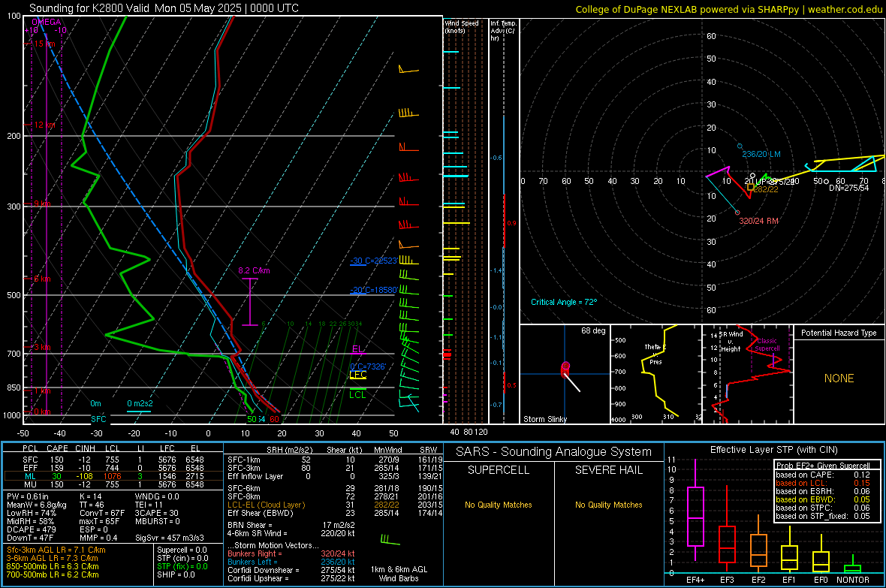Image resolution: width=886 pixels, height=588 pixels.
Task: Click the Prob EF2+ Given Supercell heading
Action: pos(823,466)
